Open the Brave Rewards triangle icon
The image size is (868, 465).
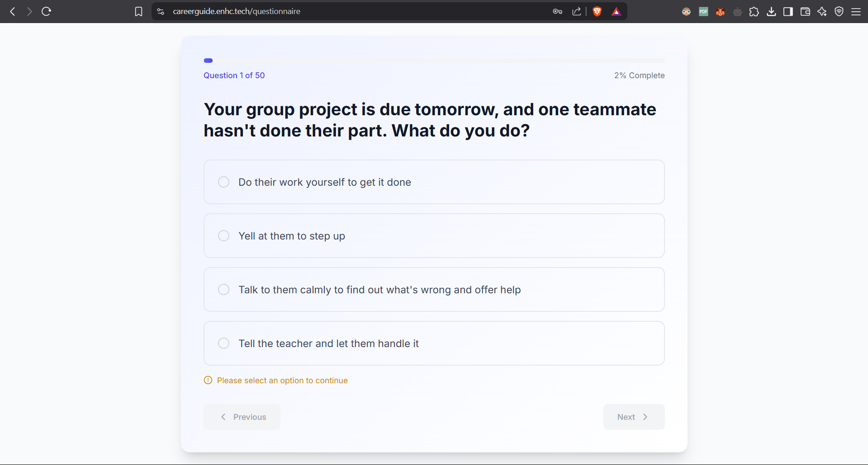(616, 12)
